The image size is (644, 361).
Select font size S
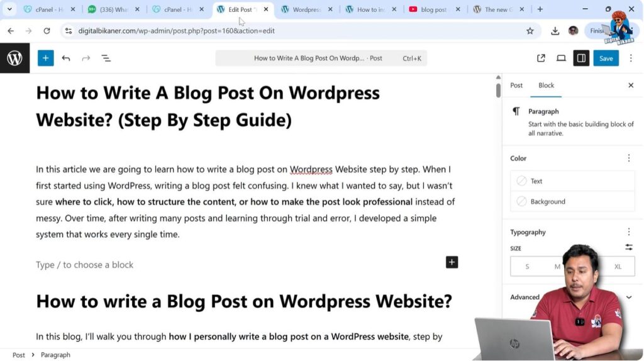[527, 267]
